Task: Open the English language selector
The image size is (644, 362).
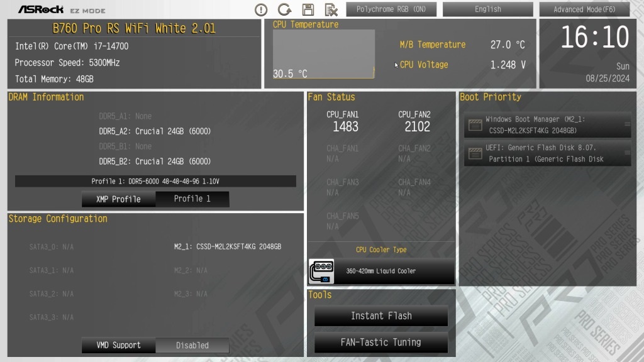Action: pos(487,9)
